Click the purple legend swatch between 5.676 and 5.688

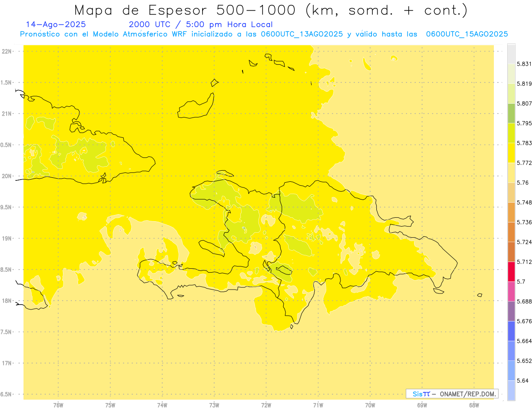click(511, 311)
